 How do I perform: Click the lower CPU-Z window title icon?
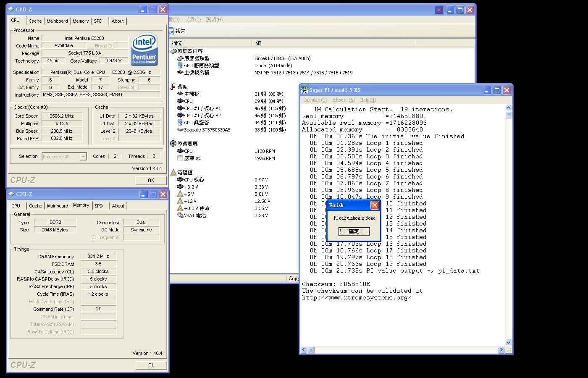click(11, 194)
